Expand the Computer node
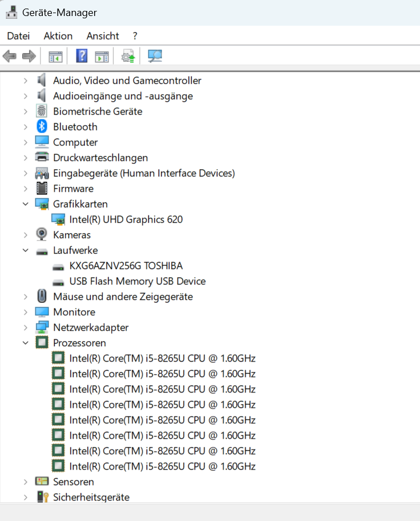420x521 pixels. point(26,143)
